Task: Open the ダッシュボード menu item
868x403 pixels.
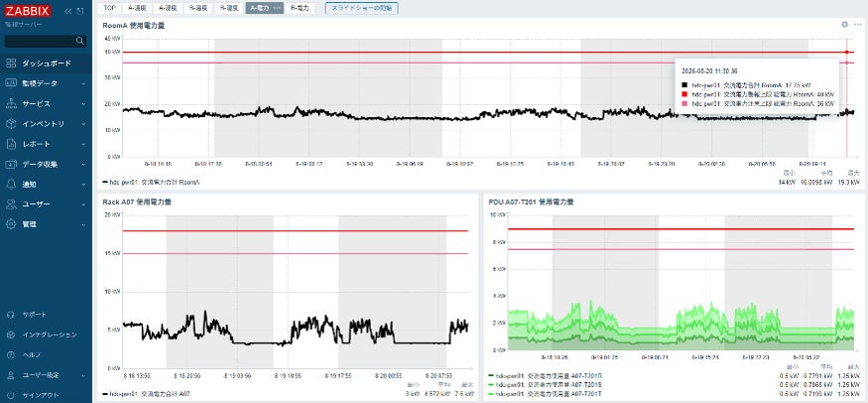Action: point(46,64)
